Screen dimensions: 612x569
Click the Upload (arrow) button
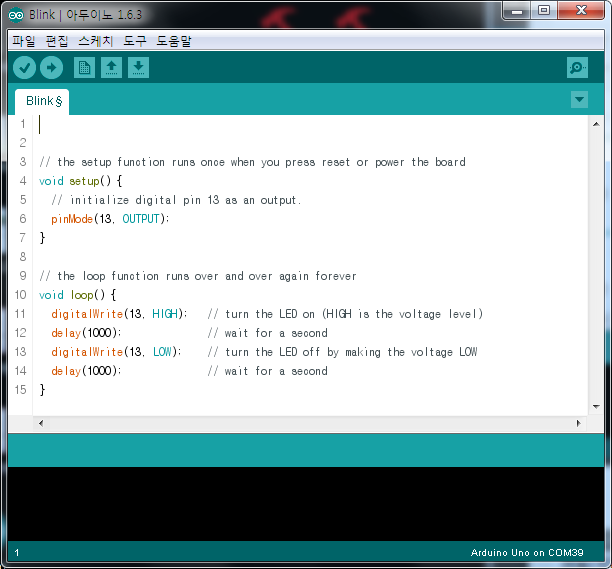(x=52, y=68)
